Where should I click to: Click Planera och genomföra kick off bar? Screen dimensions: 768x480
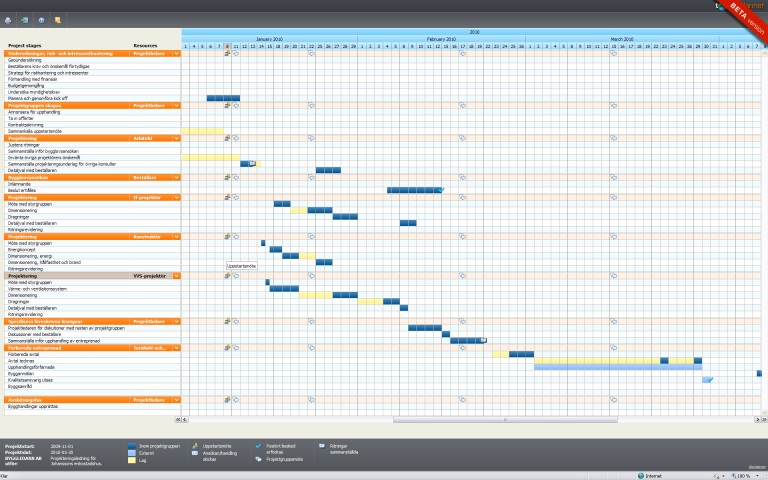(223, 98)
